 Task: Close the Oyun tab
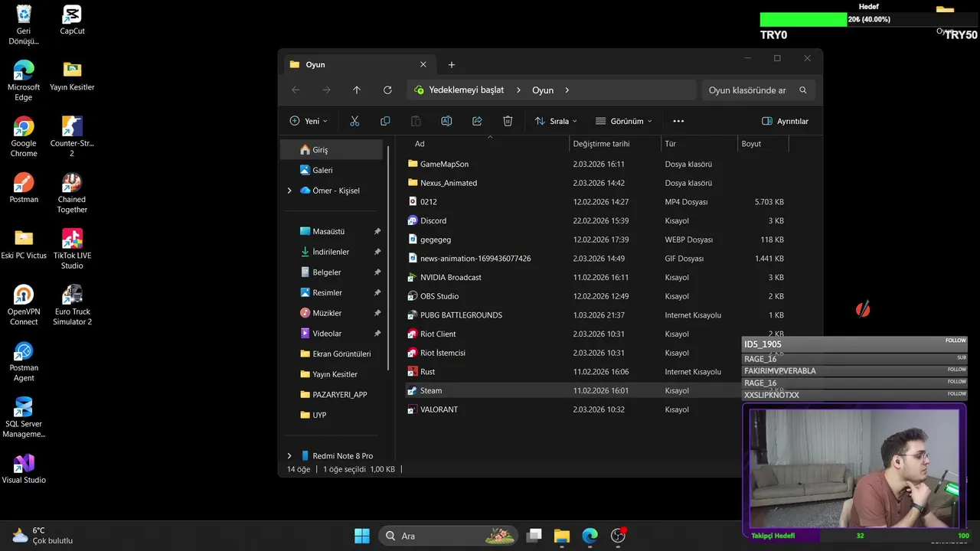[x=423, y=65]
